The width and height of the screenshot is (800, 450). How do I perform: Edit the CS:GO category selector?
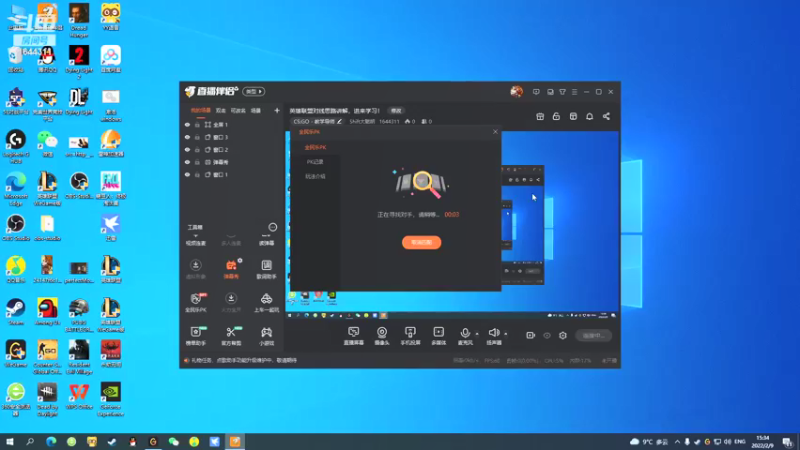(317, 122)
